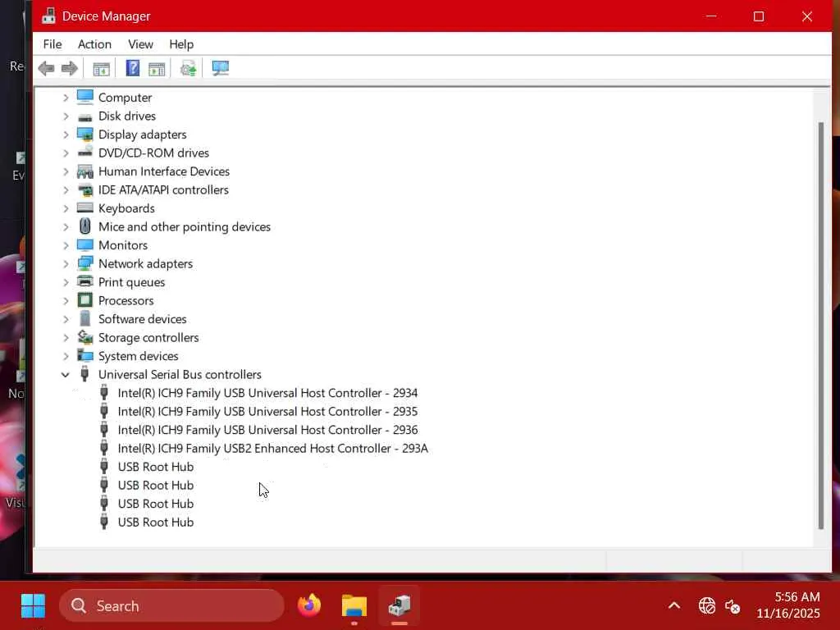Click the Print queues printer icon
Image resolution: width=840 pixels, height=630 pixels.
pyautogui.click(x=84, y=282)
